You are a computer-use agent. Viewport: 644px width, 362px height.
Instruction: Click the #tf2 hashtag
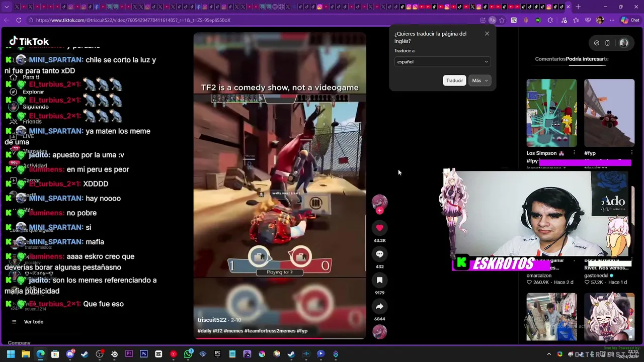pyautogui.click(x=217, y=331)
